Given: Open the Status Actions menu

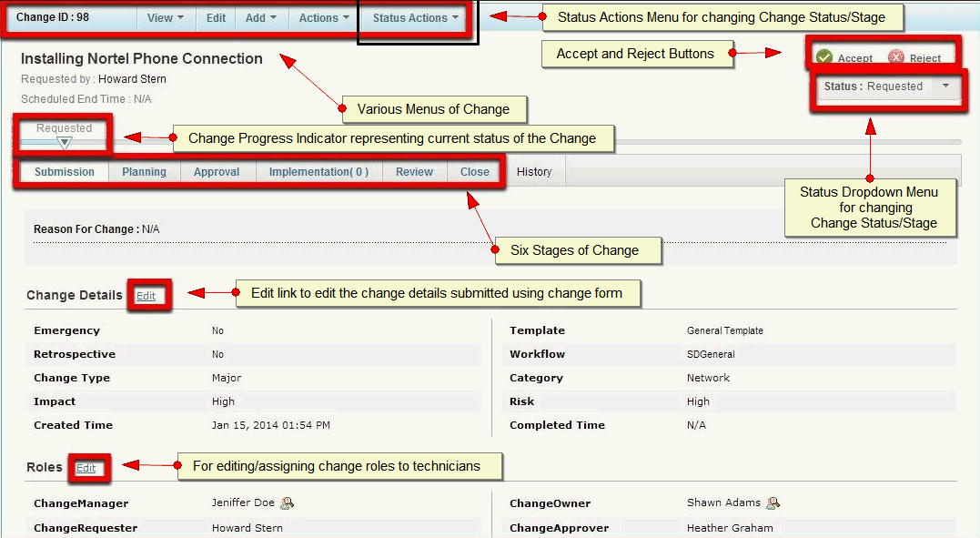Looking at the screenshot, I should click(414, 16).
